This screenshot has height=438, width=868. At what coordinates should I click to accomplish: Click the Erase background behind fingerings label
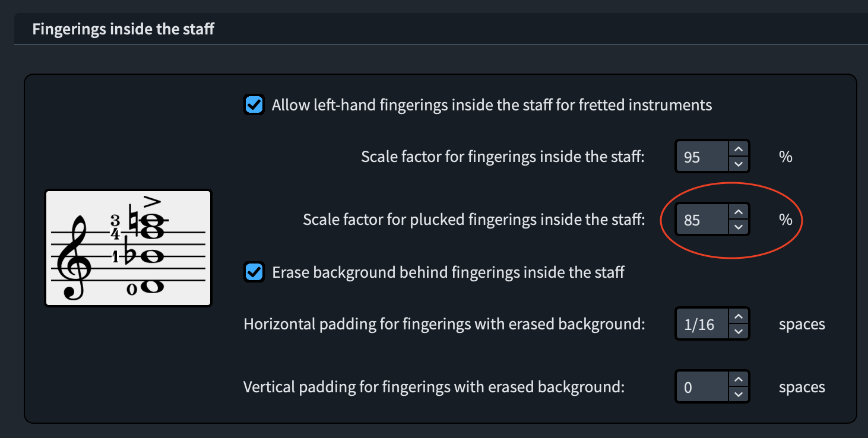(x=448, y=272)
